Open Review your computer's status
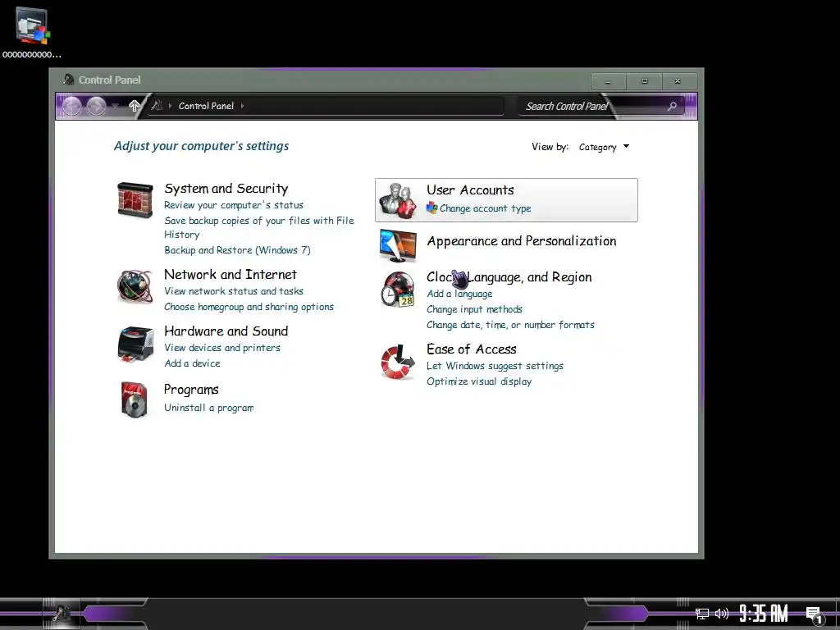This screenshot has height=630, width=840. point(234,205)
